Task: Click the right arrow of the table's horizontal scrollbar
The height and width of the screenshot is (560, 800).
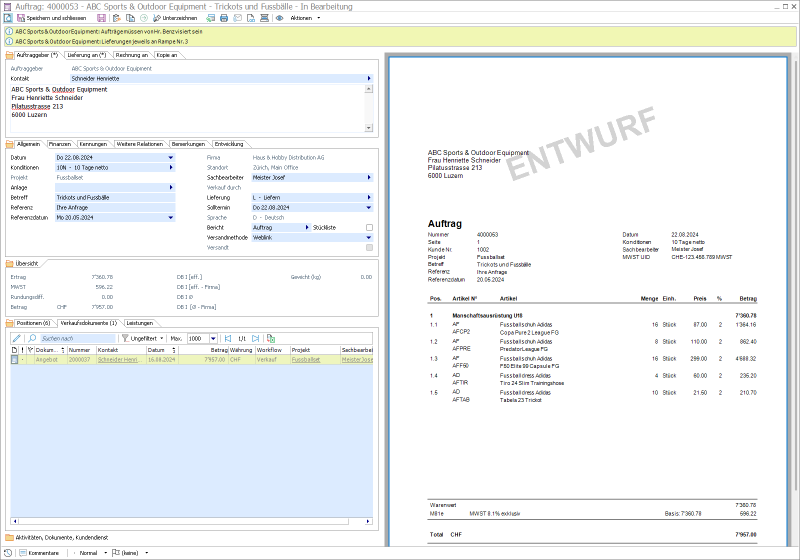Action: [368, 521]
